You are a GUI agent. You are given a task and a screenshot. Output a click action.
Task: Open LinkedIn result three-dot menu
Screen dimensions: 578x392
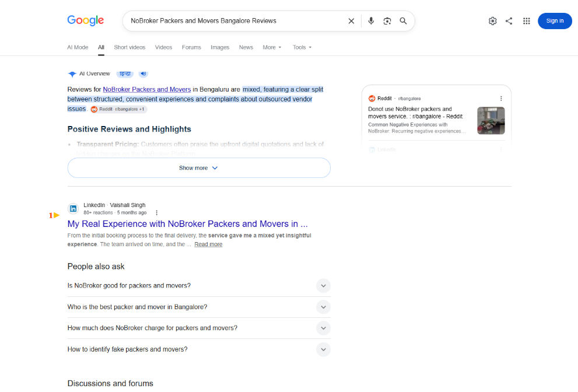[157, 213]
